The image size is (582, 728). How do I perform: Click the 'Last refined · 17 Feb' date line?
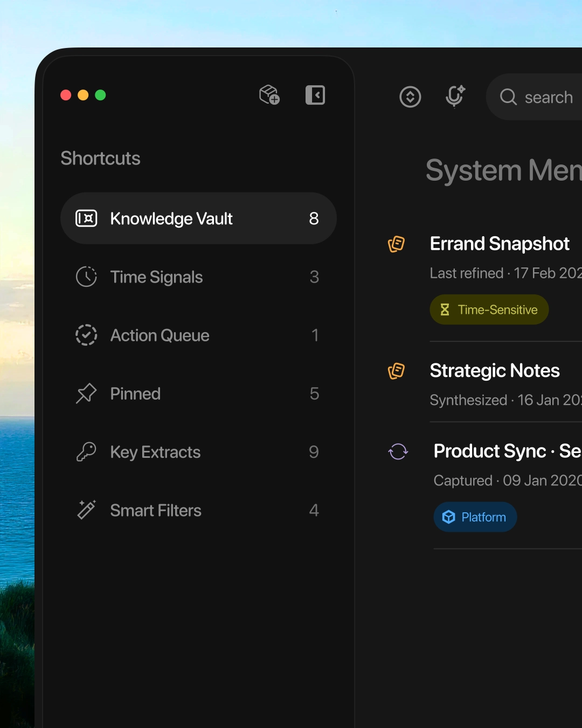[x=506, y=273]
